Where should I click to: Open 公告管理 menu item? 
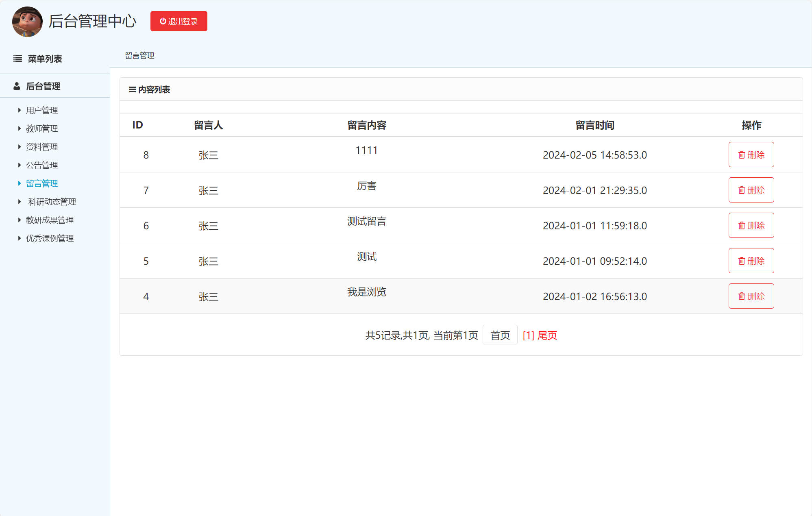[42, 165]
